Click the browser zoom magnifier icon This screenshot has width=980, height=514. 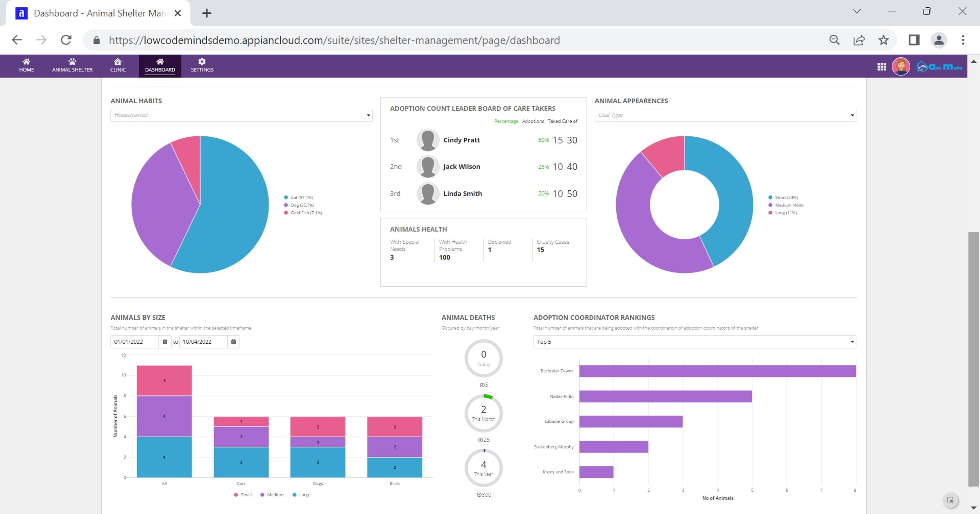coord(834,40)
